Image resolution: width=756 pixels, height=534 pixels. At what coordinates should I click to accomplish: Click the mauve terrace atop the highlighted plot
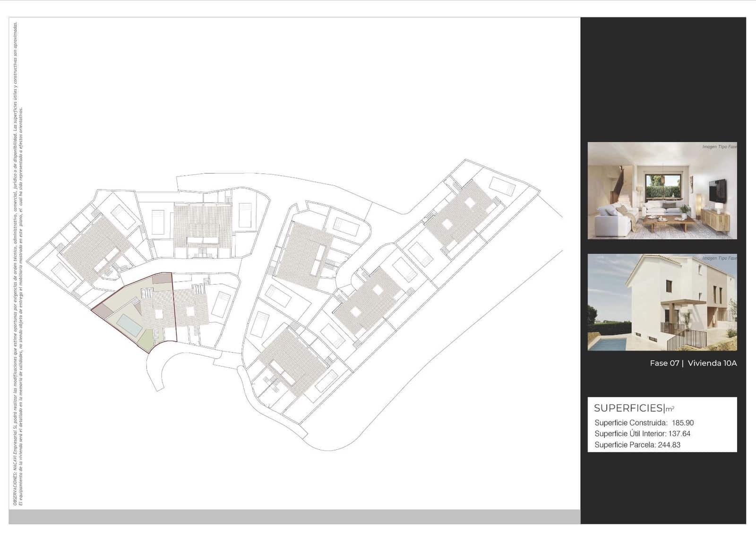point(162,278)
